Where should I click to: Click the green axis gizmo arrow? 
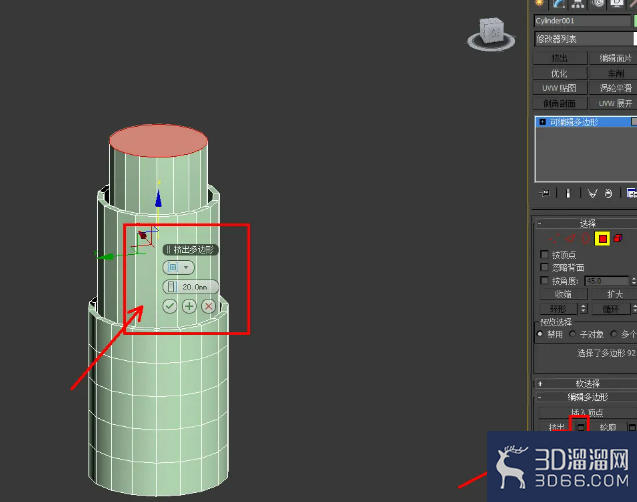106,256
